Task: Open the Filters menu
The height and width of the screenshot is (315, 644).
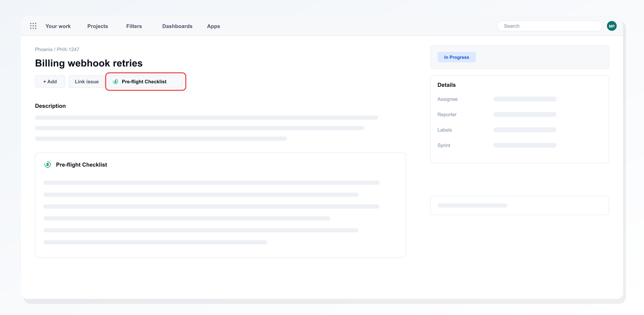Action: pos(134,26)
